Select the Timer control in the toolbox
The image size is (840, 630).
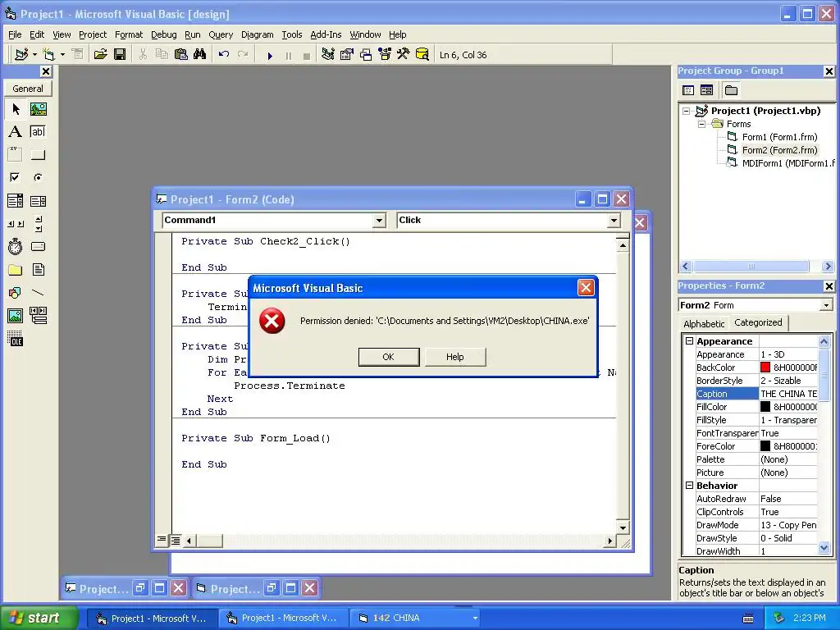[x=16, y=246]
